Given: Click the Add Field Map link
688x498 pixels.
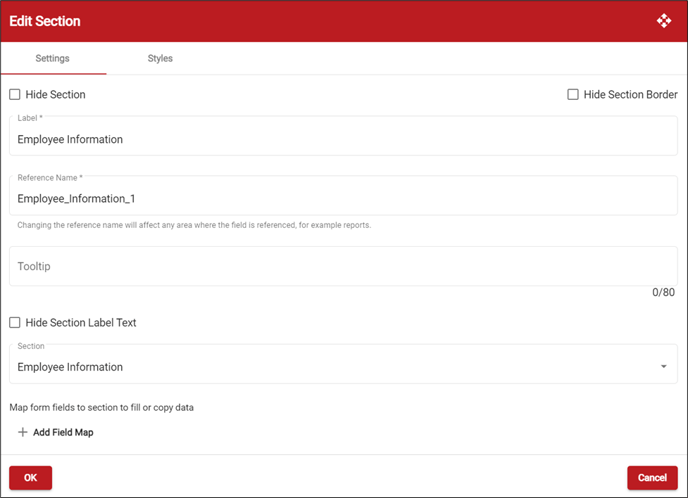Looking at the screenshot, I should 56,432.
